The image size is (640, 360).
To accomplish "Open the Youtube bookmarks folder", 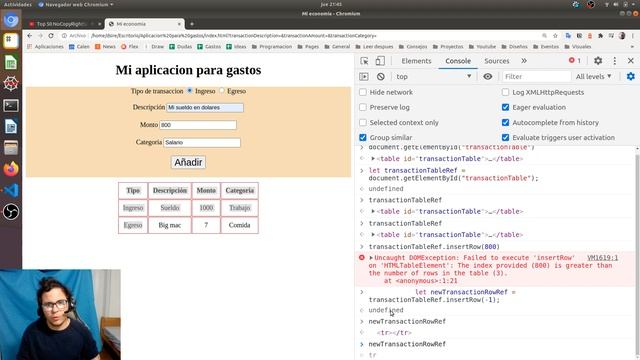I will [x=483, y=47].
